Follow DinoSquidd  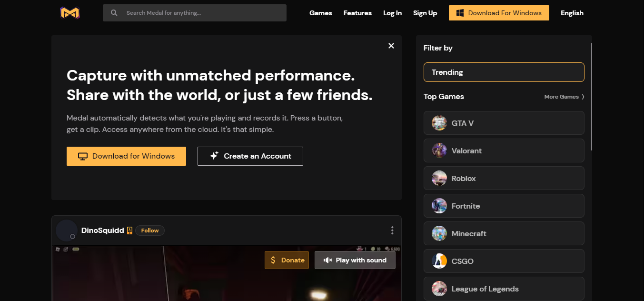pyautogui.click(x=150, y=231)
